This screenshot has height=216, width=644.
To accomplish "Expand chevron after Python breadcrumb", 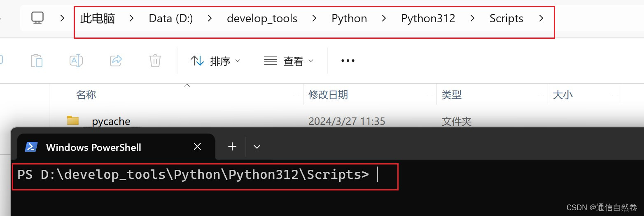I will 384,18.
